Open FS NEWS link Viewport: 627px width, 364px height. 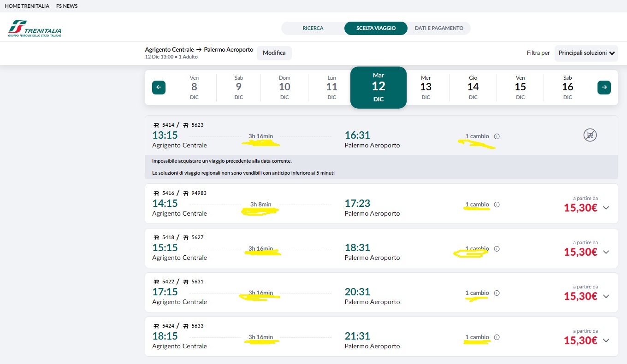[x=67, y=6]
